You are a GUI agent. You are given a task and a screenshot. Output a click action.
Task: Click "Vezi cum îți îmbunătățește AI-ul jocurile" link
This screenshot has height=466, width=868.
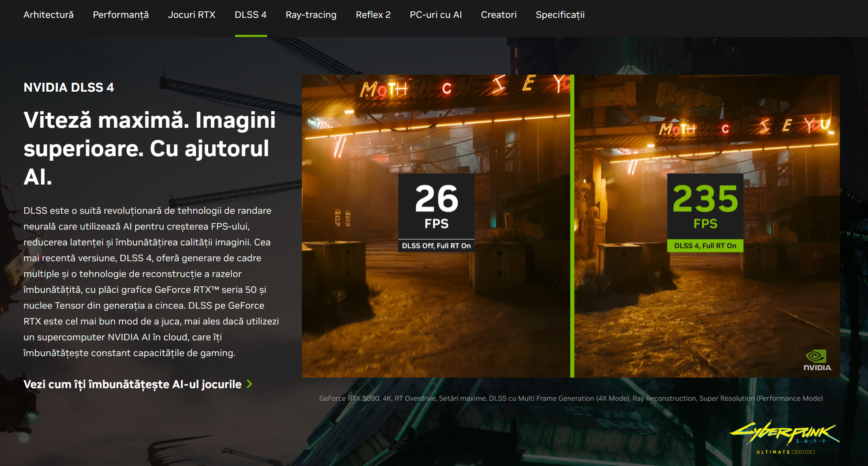pos(133,384)
